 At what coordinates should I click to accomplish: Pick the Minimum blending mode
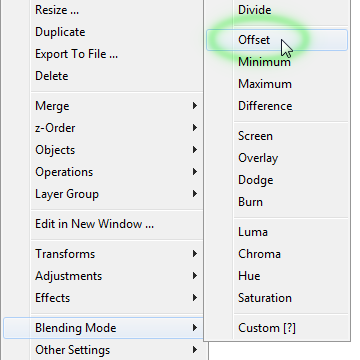[x=277, y=62]
